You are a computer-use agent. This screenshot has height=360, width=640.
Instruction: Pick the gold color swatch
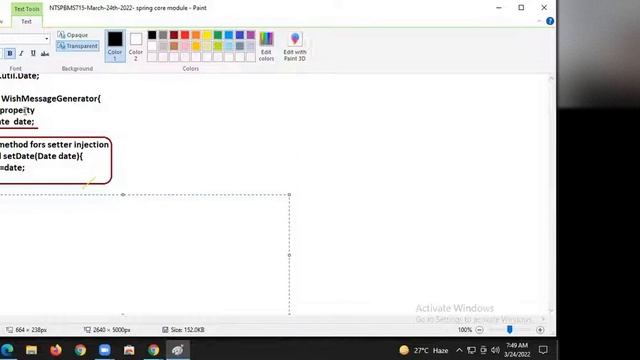click(x=196, y=46)
